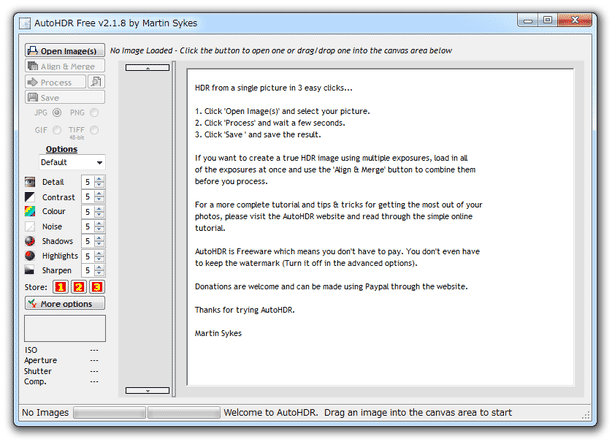This screenshot has height=442, width=612.
Task: Click the Sharpen icon
Action: 30,270
